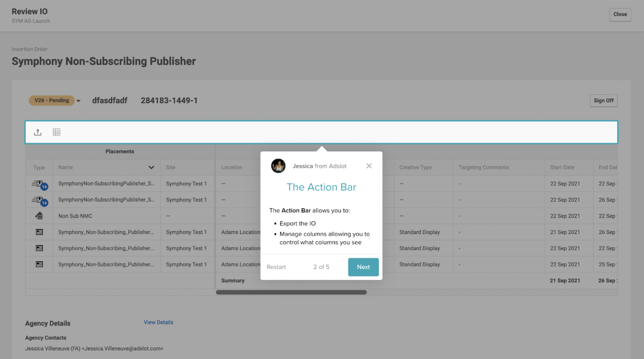The height and width of the screenshot is (359, 644).
Task: Click display icon in row ending 21 Sep 2021
Action: (39, 232)
